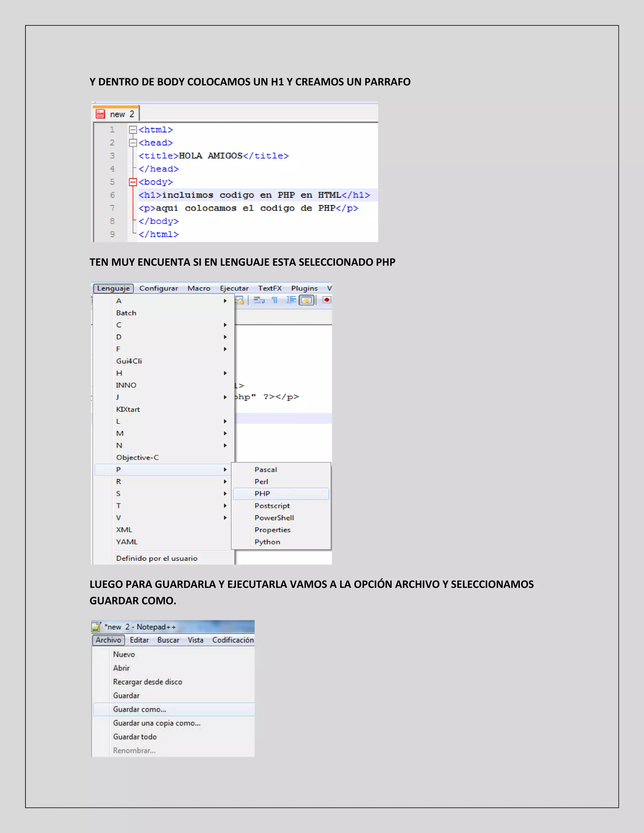Image resolution: width=644 pixels, height=833 pixels.
Task: Expand the N languages submenu
Action: click(x=164, y=445)
